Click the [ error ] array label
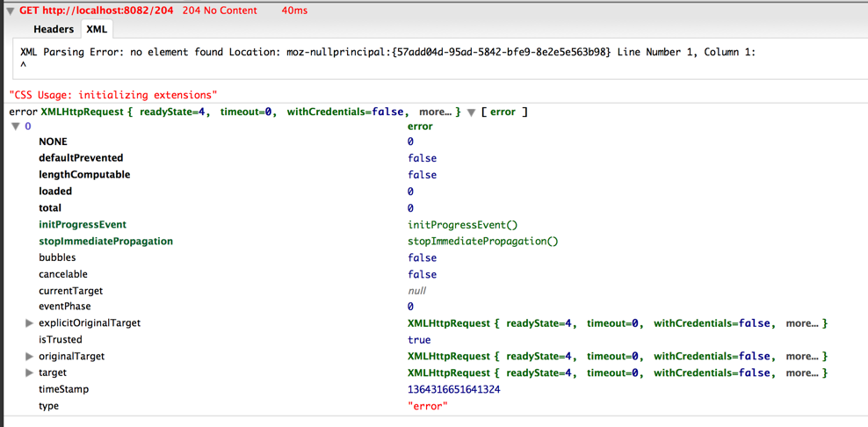This screenshot has width=868, height=427. click(x=504, y=112)
